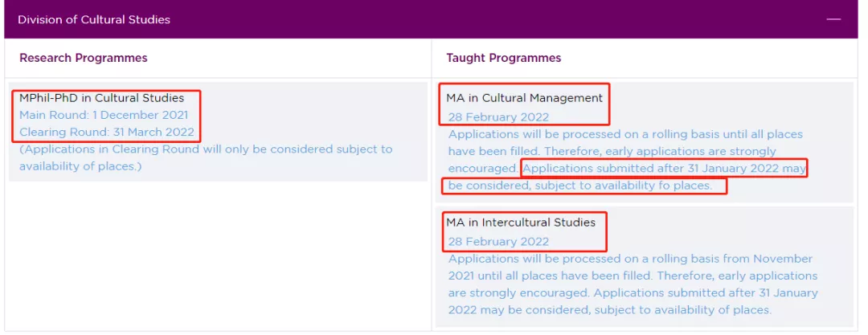Image resolution: width=868 pixels, height=335 pixels.
Task: Click Main Round: 1 December 2021 deadline
Action: click(x=104, y=115)
